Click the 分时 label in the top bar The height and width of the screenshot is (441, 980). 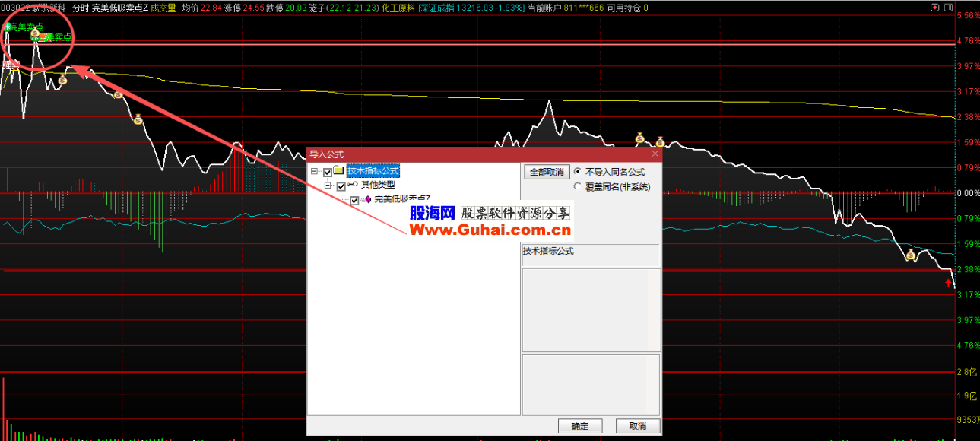tap(81, 8)
